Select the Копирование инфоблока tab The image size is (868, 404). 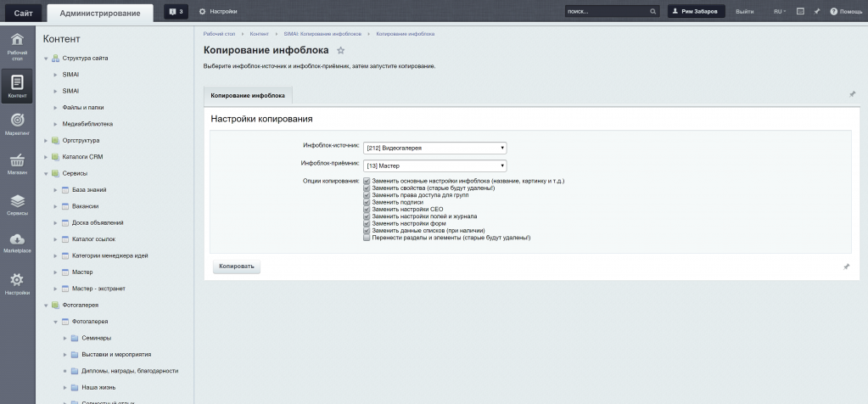coord(248,96)
